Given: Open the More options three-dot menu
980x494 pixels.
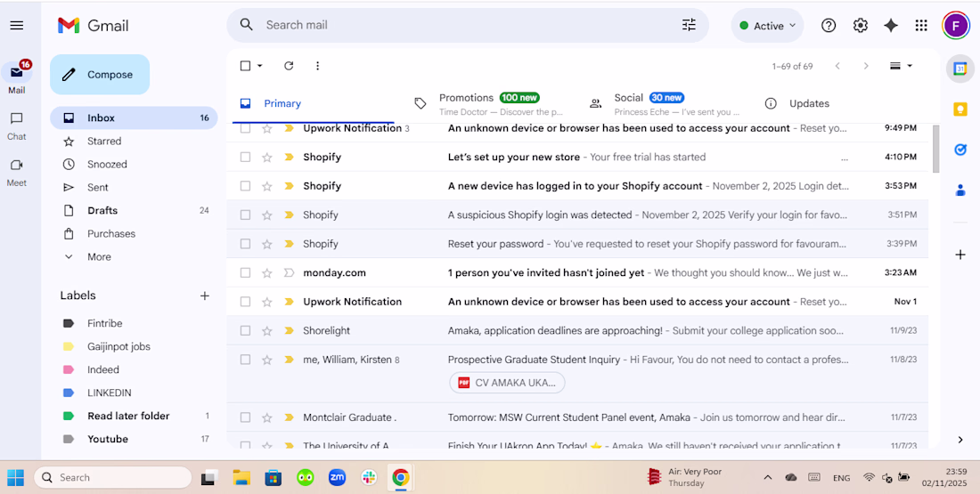Looking at the screenshot, I should [317, 66].
